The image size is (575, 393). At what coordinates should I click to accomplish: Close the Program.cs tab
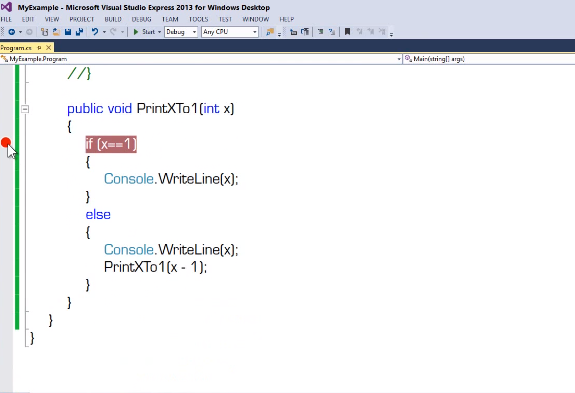[x=48, y=48]
